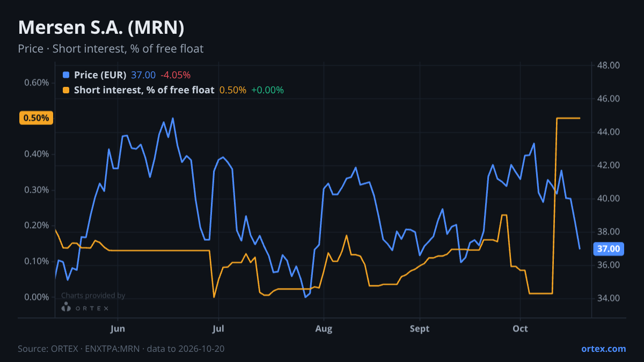
Task: Click the 0.10% left axis label
Action: click(36, 261)
